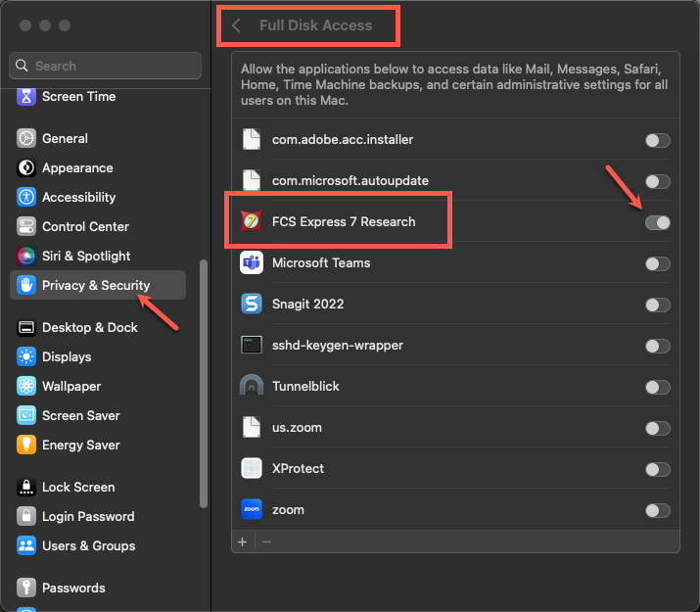Click the FCS Express 7 app icon

pos(252,221)
